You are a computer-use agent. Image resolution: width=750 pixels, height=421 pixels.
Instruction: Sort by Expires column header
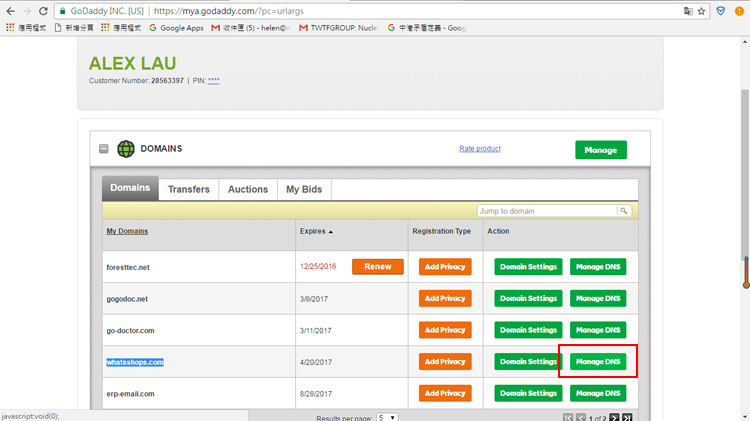[316, 231]
